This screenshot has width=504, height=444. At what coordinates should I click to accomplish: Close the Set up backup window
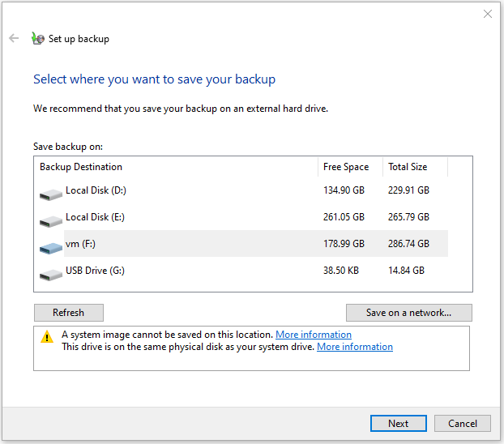487,14
